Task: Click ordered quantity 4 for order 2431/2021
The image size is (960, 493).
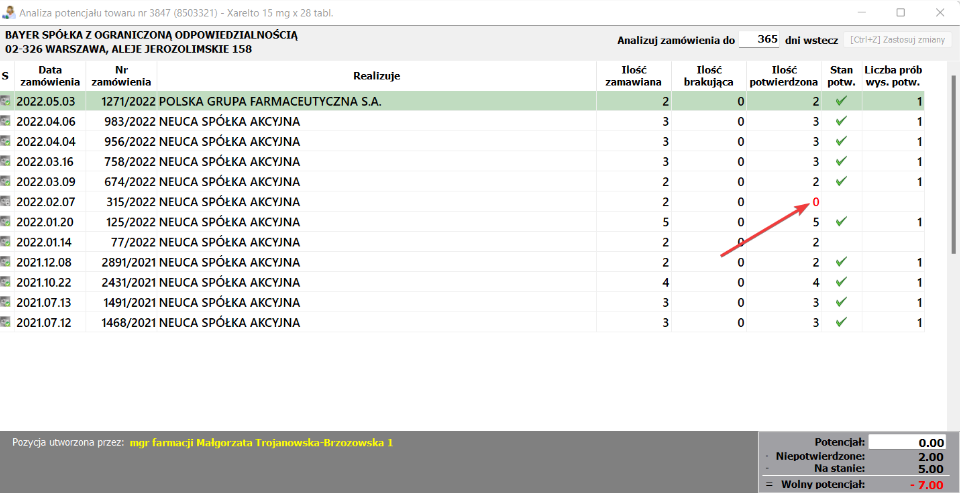Action: coord(666,282)
